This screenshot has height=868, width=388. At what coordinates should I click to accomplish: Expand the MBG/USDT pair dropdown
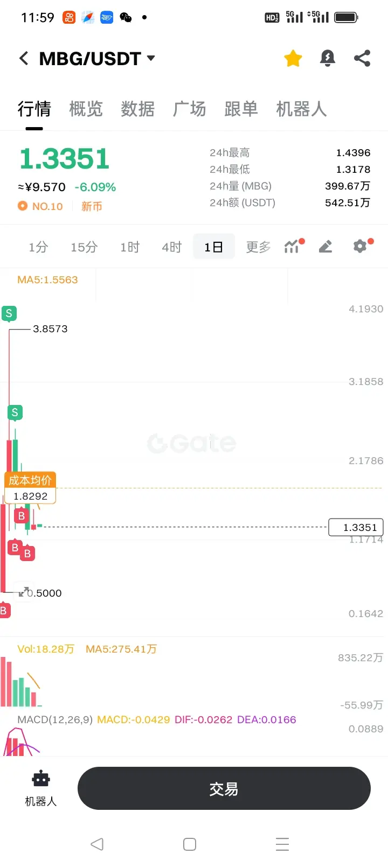(x=151, y=58)
